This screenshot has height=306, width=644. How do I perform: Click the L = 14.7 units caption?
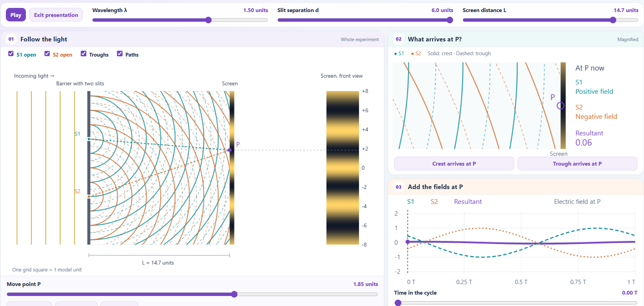[158, 263]
